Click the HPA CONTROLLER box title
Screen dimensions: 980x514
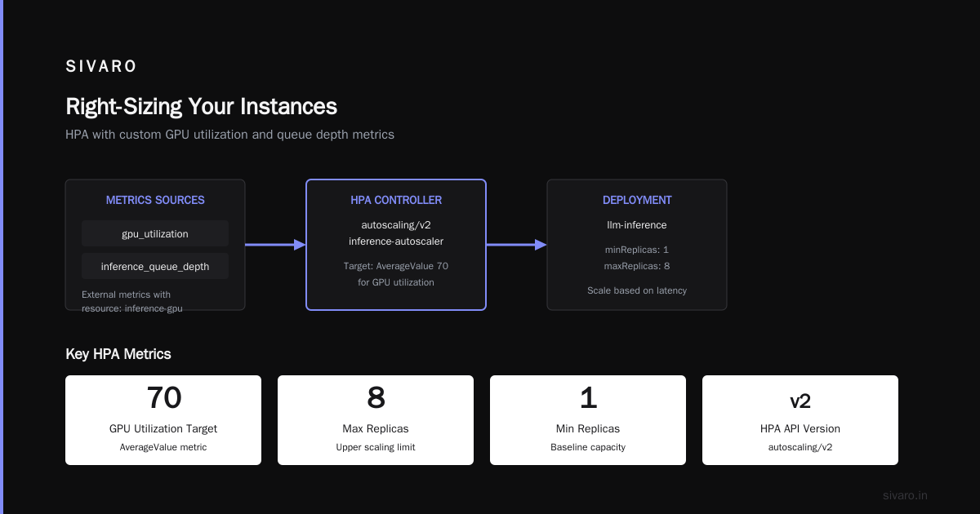click(x=396, y=200)
